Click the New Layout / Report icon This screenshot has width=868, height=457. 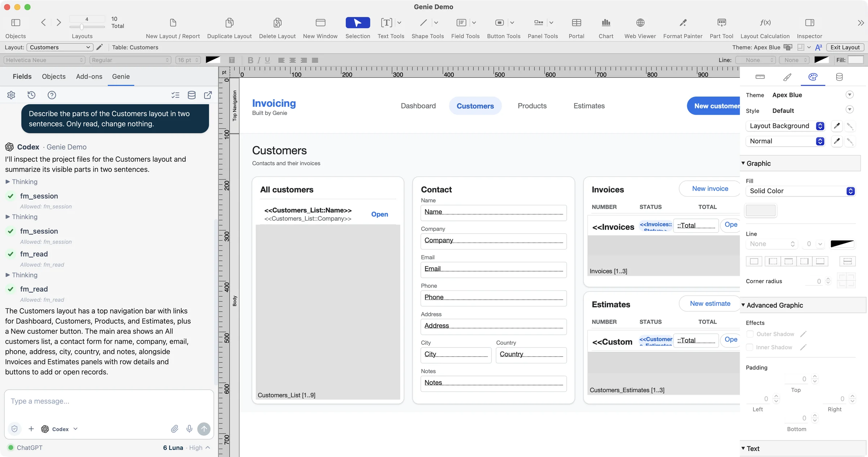[x=173, y=23]
